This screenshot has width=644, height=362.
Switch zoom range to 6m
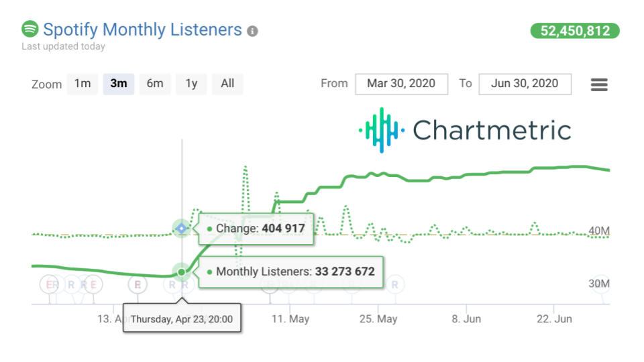pyautogui.click(x=155, y=84)
